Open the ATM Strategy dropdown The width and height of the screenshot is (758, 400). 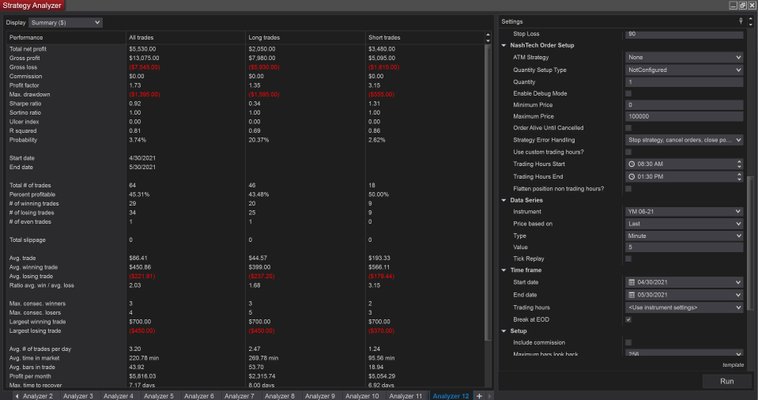click(x=684, y=58)
